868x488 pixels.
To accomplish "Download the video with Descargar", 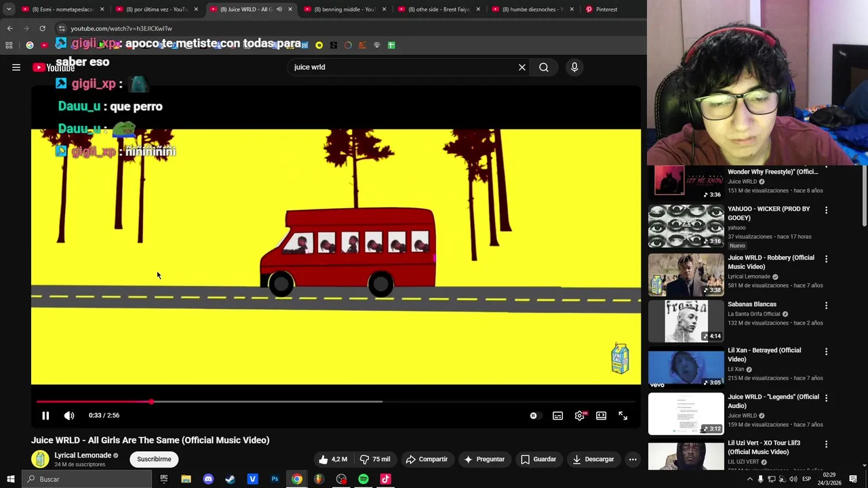I will (593, 459).
